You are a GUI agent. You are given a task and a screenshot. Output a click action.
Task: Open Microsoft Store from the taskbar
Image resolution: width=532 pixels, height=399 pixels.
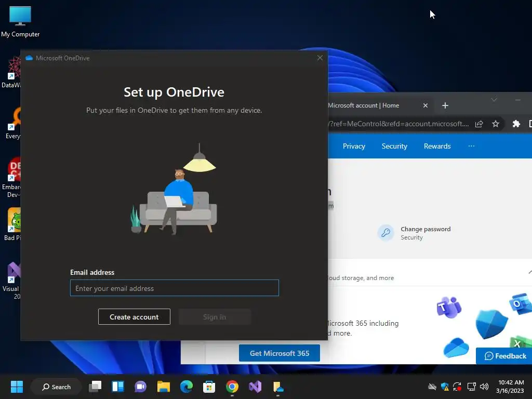coord(209,387)
